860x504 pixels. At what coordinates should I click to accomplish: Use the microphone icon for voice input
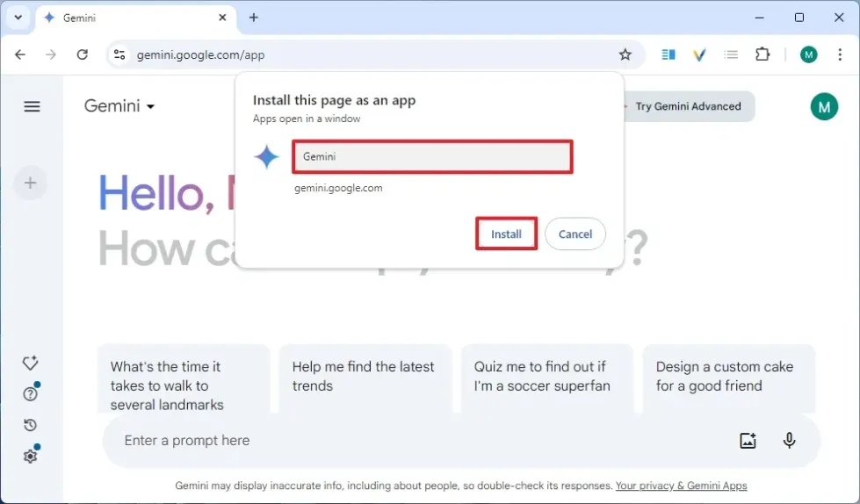[789, 441]
